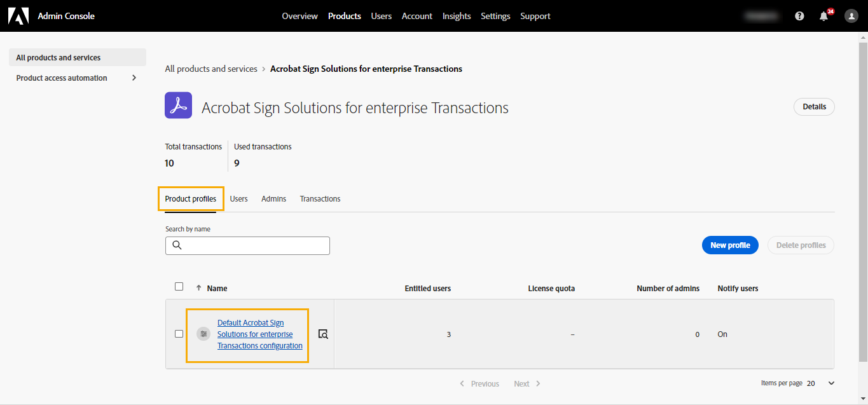This screenshot has width=868, height=405.
Task: Switch to the Admins tab
Action: (274, 199)
